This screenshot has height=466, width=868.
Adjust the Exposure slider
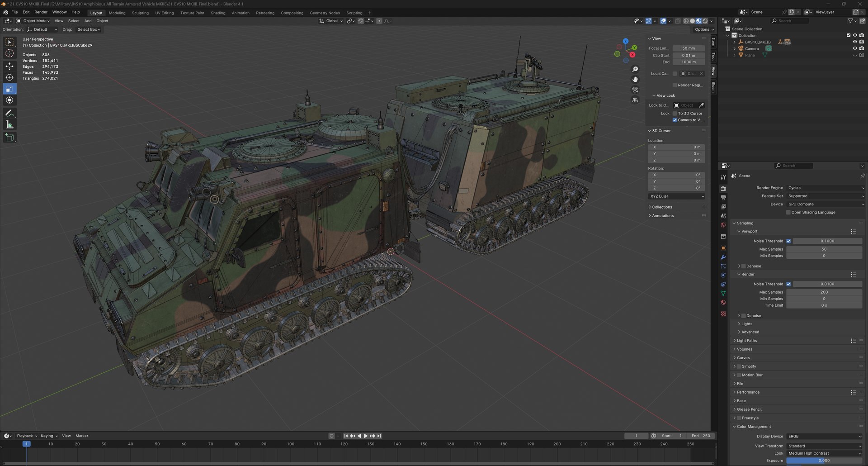[x=824, y=461]
